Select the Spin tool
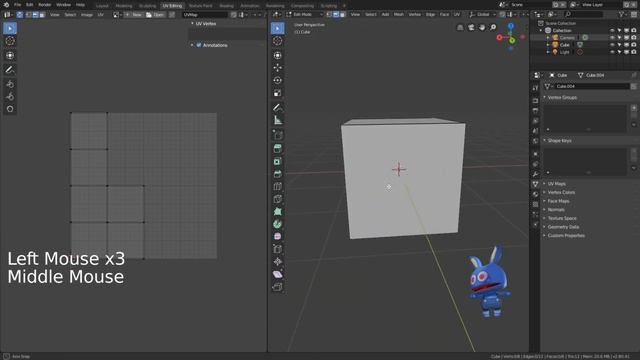Screen dimensions: 640x360 [x=278, y=224]
